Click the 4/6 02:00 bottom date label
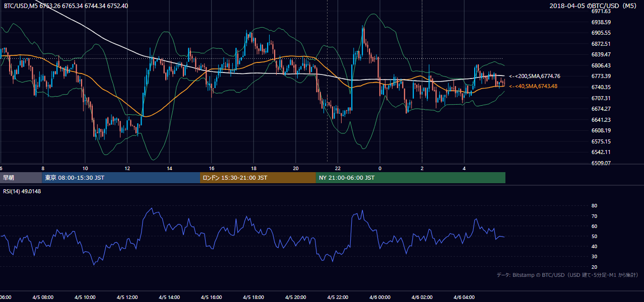The height and width of the screenshot is (302, 644). pyautogui.click(x=422, y=297)
